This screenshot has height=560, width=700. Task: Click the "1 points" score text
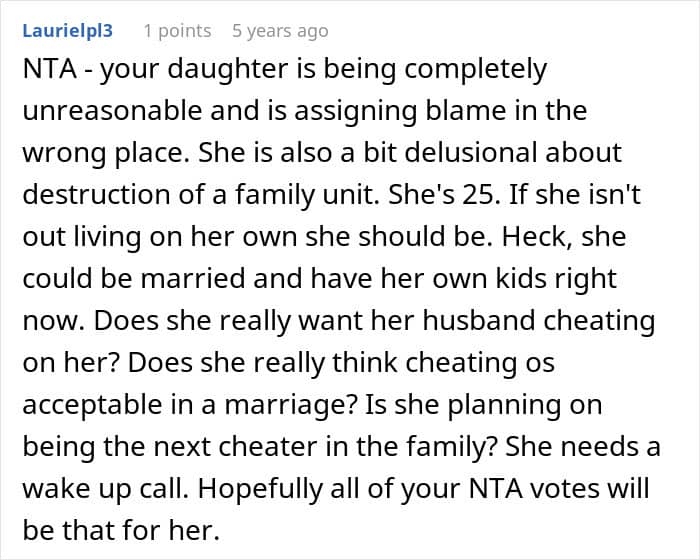[177, 31]
